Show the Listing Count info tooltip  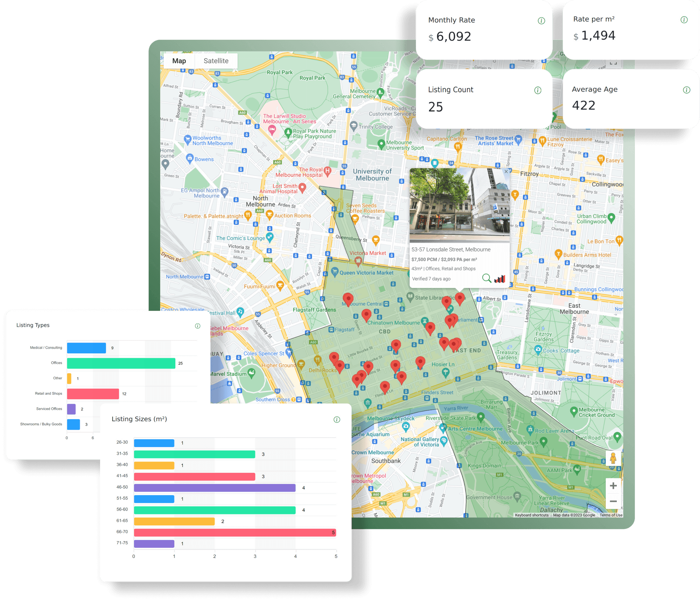tap(538, 90)
